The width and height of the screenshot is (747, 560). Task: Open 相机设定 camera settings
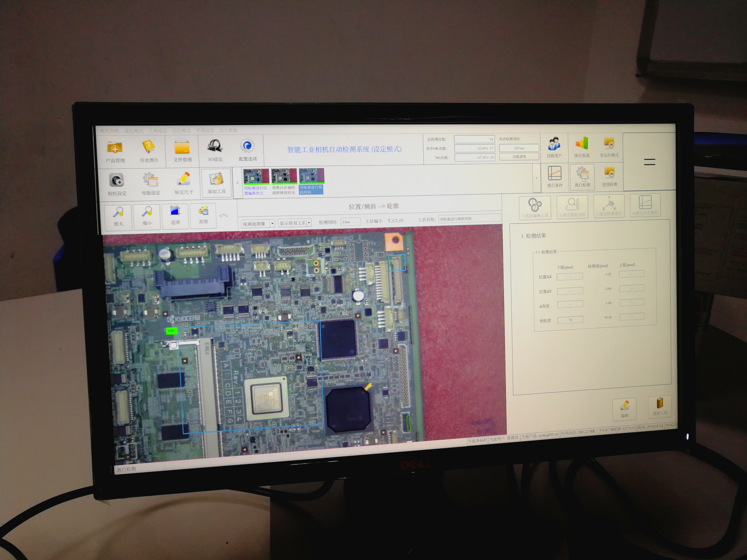click(x=117, y=184)
